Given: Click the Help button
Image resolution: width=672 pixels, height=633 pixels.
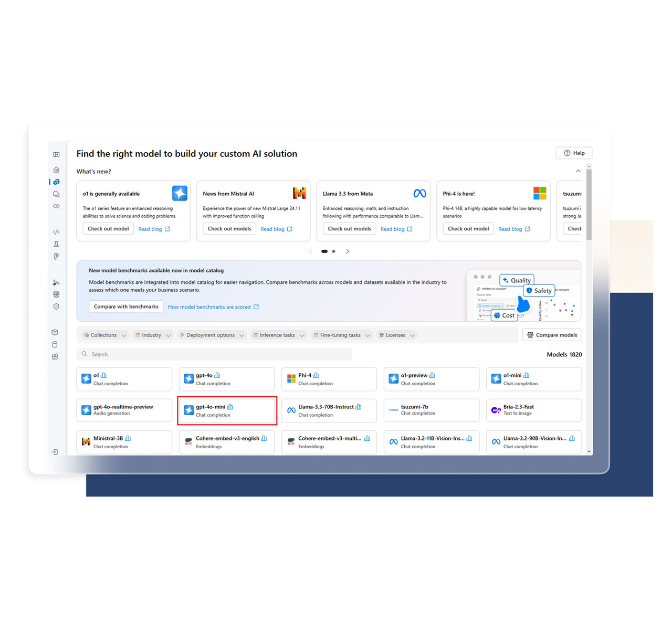Looking at the screenshot, I should [574, 153].
